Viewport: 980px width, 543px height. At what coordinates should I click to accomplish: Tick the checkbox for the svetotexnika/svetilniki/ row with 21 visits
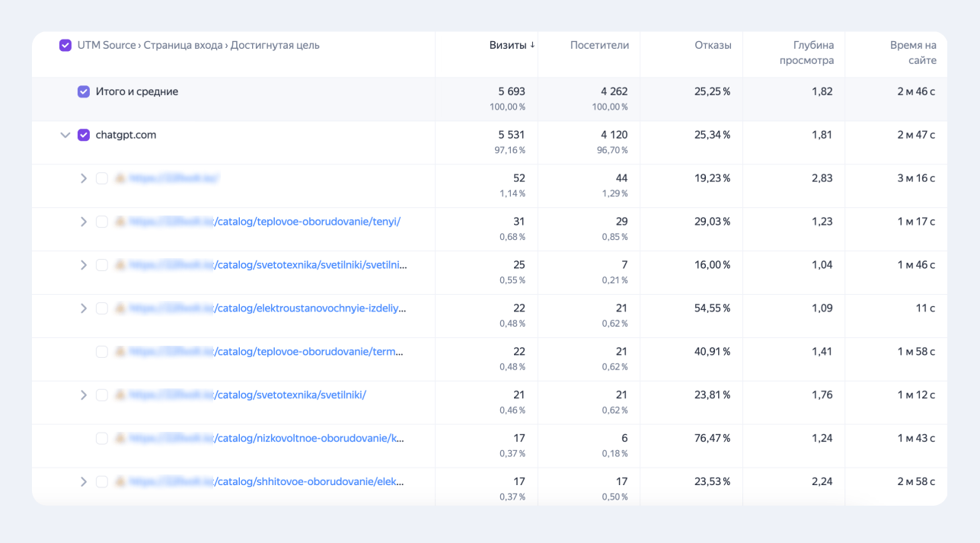(x=102, y=395)
